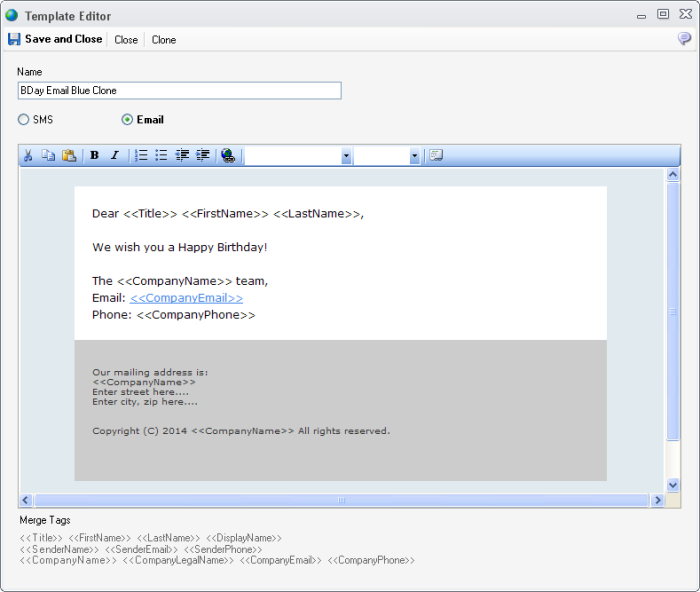Select the SMS radio button
The height and width of the screenshot is (592, 700).
click(x=24, y=120)
